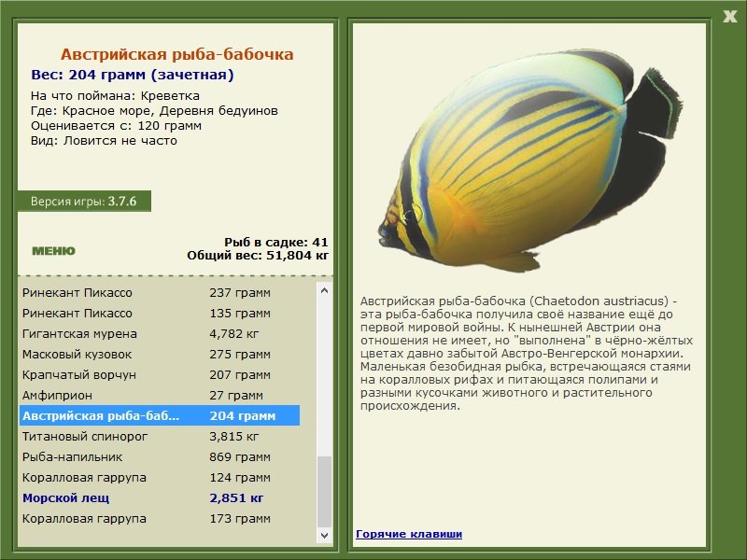Click the scroll up arrow of fish list
Screen dimensions: 747x560
[x=324, y=290]
